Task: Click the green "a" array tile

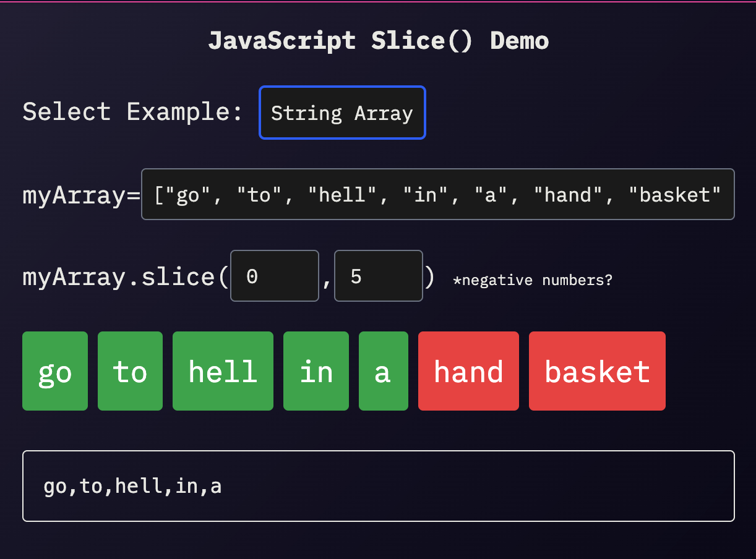Action: coord(384,371)
